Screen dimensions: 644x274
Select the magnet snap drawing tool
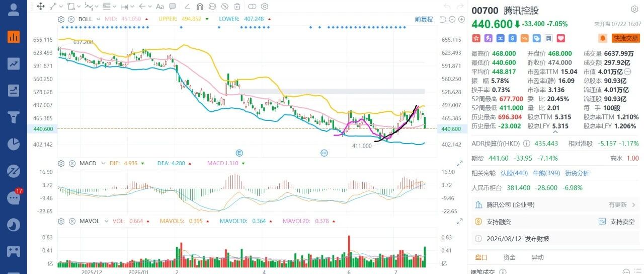coord(199,7)
